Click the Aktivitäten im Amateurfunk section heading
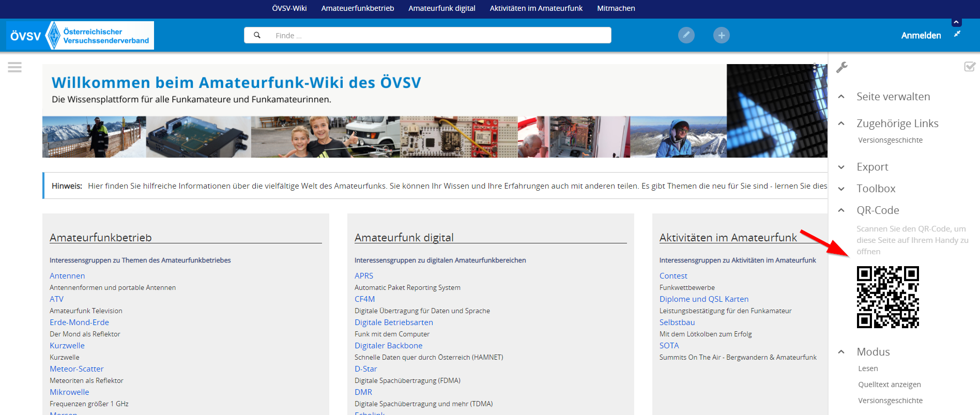Image resolution: width=980 pixels, height=415 pixels. [x=728, y=238]
